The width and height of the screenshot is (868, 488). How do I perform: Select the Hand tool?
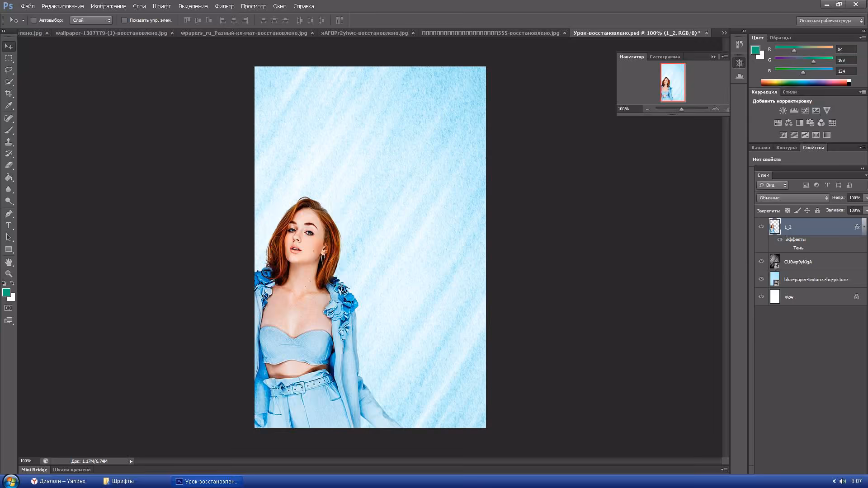pyautogui.click(x=9, y=262)
